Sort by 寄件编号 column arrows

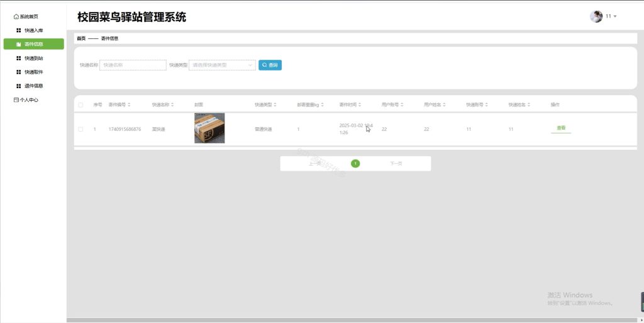(129, 105)
